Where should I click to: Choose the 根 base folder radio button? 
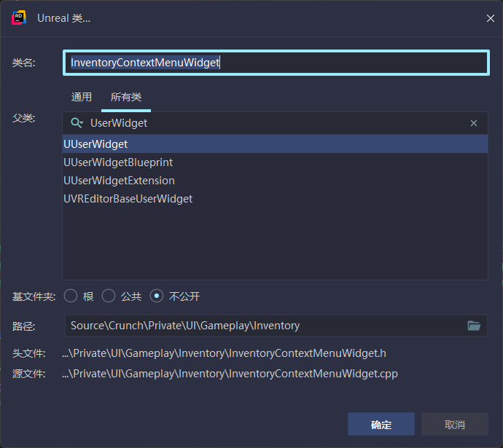[x=71, y=296]
